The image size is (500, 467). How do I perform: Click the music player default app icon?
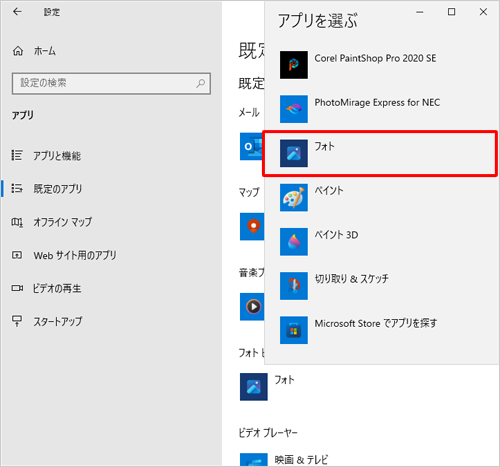click(x=252, y=307)
